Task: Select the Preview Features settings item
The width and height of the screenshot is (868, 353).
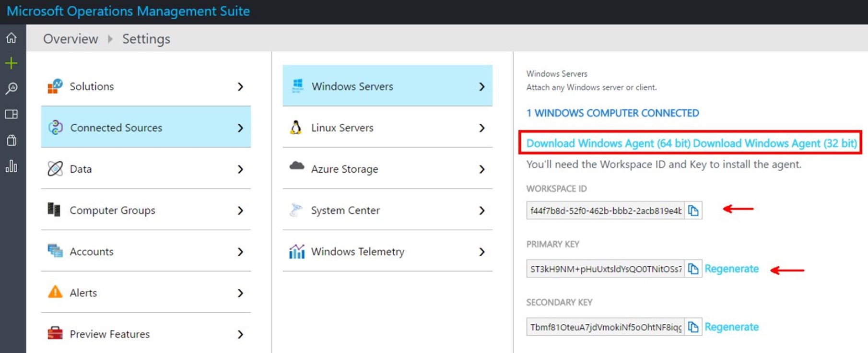Action: coord(146,333)
